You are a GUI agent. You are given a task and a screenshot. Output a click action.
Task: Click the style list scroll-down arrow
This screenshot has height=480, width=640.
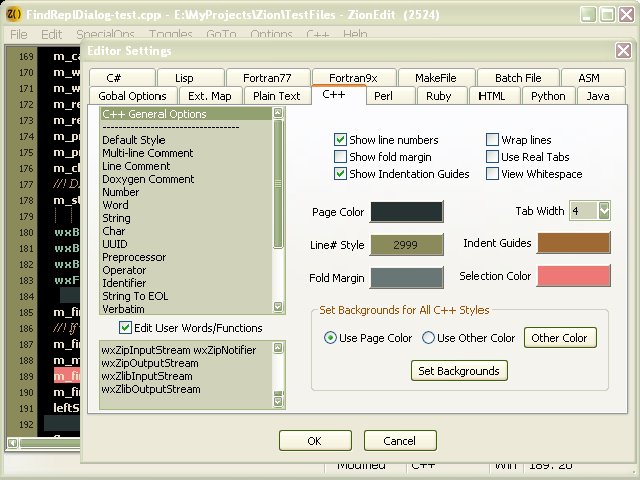pos(278,307)
